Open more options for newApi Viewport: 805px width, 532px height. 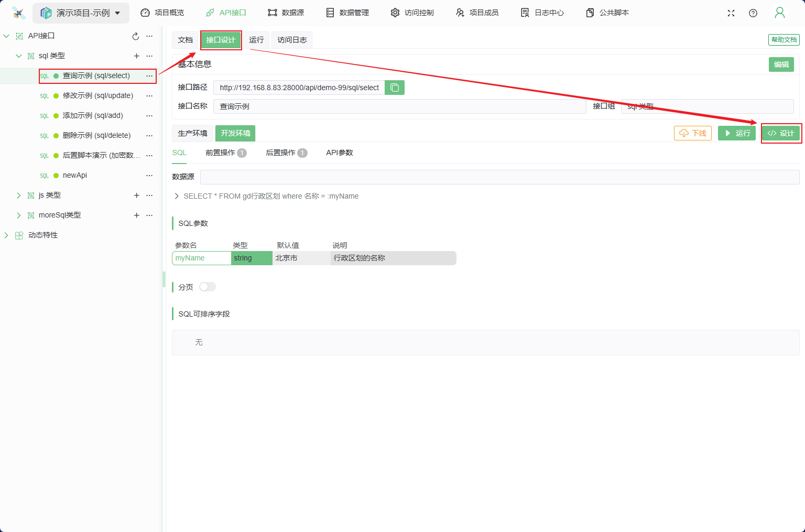click(149, 176)
